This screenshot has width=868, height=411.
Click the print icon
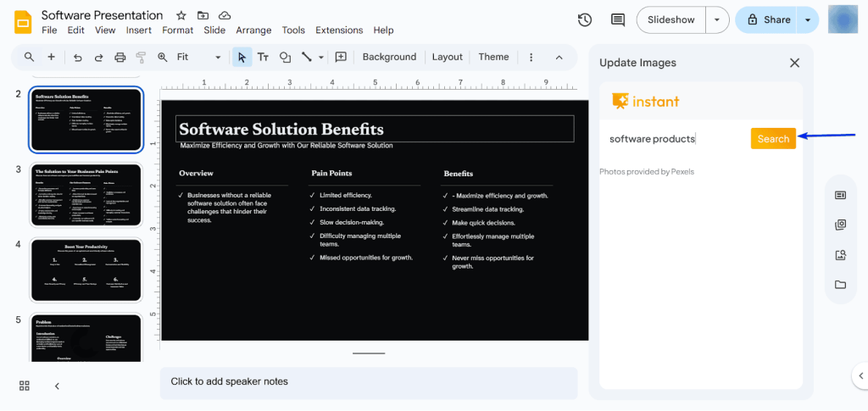(x=120, y=58)
